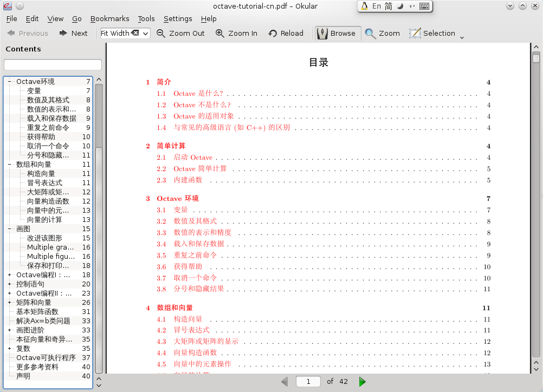Viewport: 543px width, 392px height.
Task: Select 基本矩阵函数 in contents tree
Action: [x=37, y=312]
